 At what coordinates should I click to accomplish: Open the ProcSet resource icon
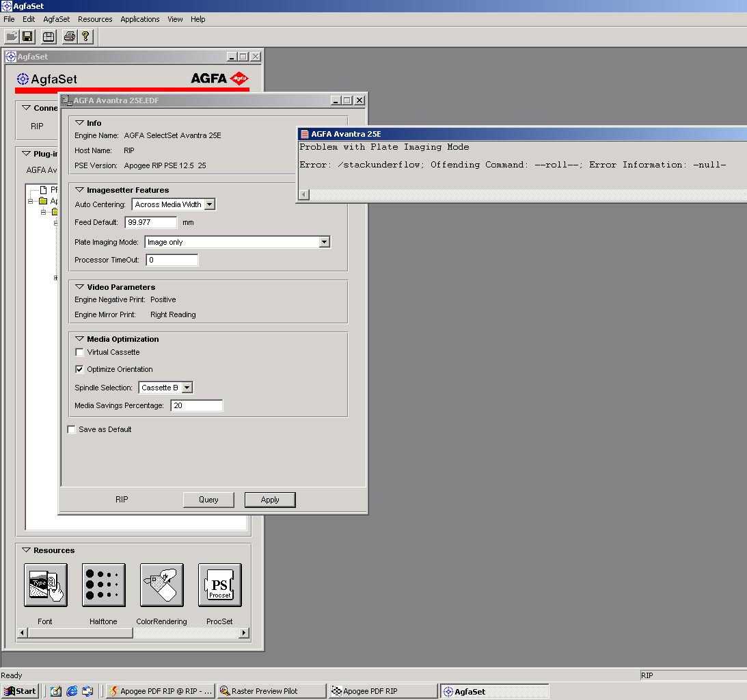(x=219, y=584)
